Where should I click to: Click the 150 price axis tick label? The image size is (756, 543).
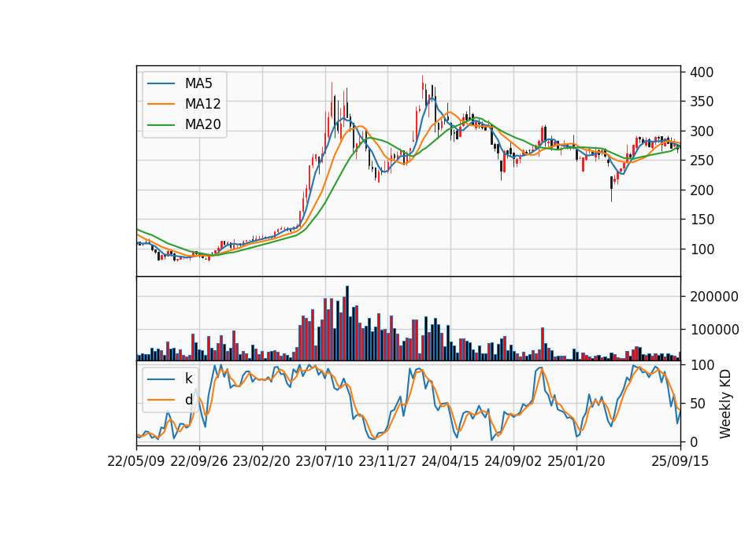(702, 220)
